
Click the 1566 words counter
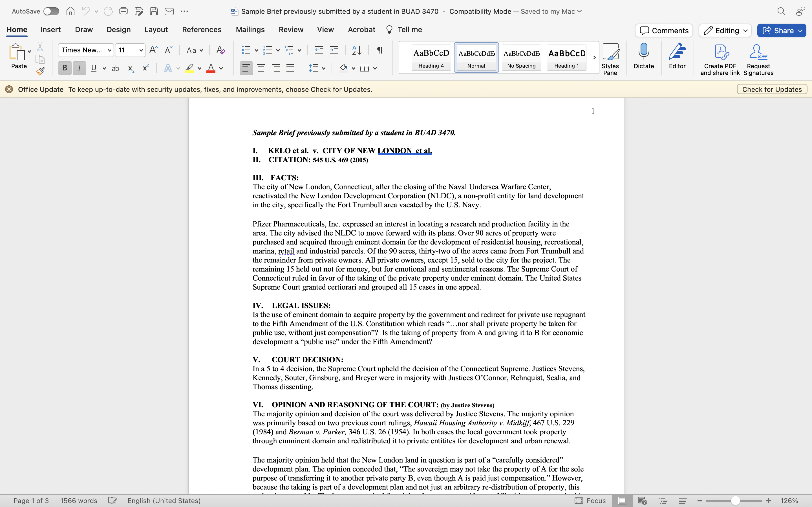(78, 500)
